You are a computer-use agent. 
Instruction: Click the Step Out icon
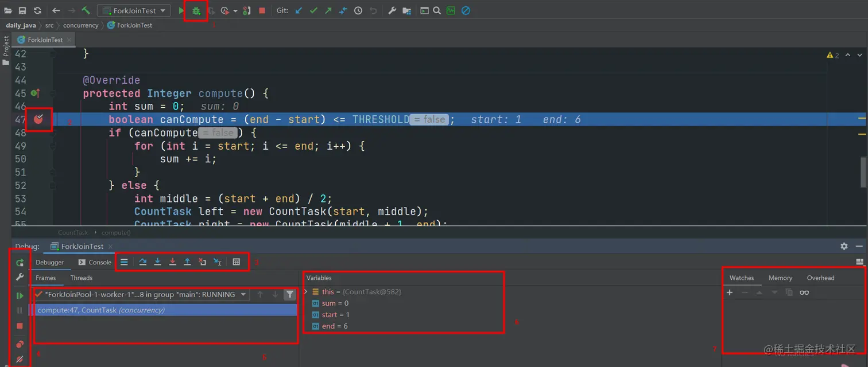pyautogui.click(x=187, y=262)
